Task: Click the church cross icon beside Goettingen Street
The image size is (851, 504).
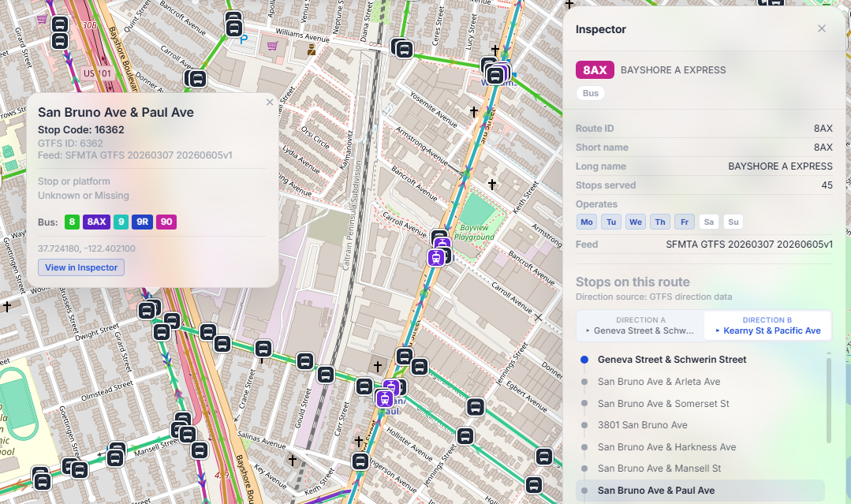Action: coord(6,307)
